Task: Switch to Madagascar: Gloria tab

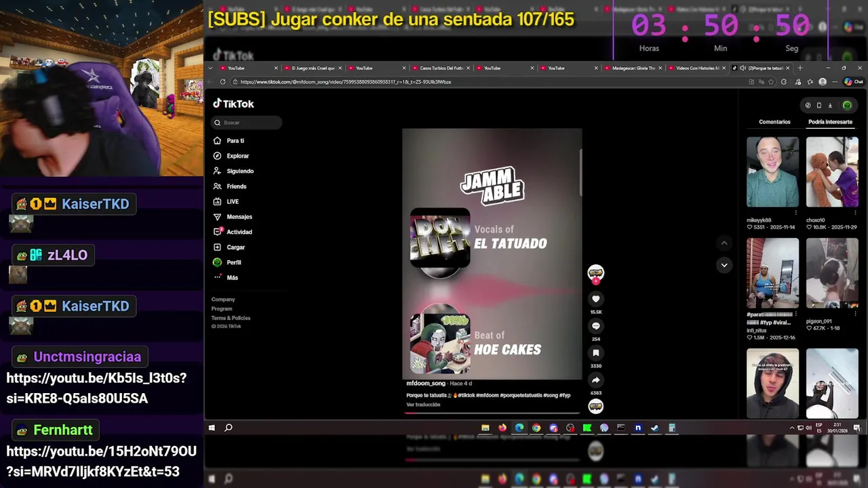Action: [633, 68]
